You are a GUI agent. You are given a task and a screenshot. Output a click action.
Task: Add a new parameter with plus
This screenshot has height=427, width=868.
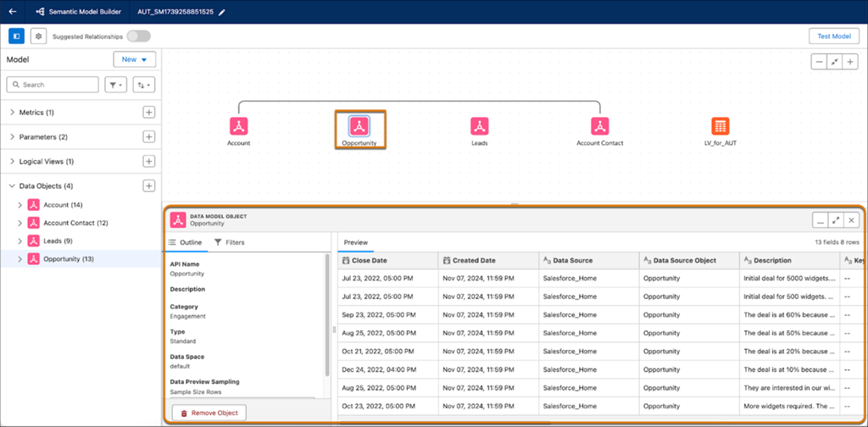pyautogui.click(x=148, y=136)
